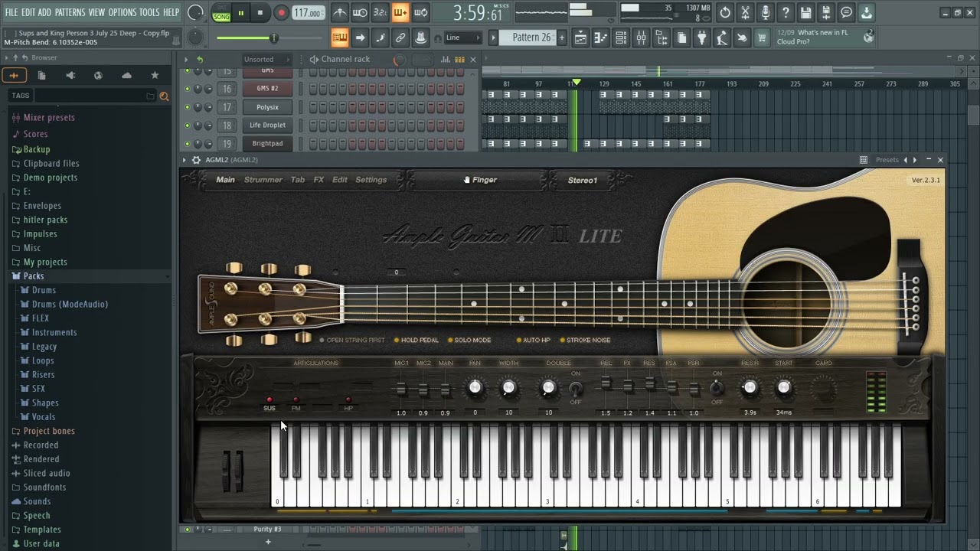Open the project browser view icon

pyautogui.click(x=661, y=37)
